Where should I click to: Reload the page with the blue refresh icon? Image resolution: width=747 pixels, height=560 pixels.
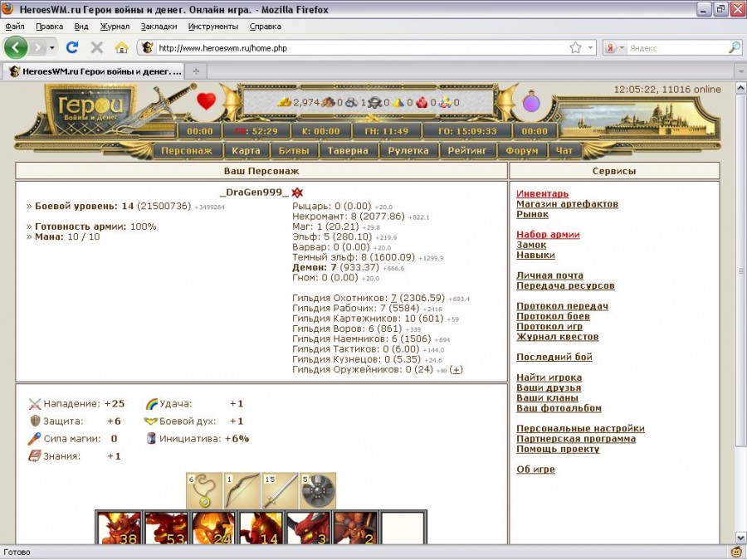[72, 47]
